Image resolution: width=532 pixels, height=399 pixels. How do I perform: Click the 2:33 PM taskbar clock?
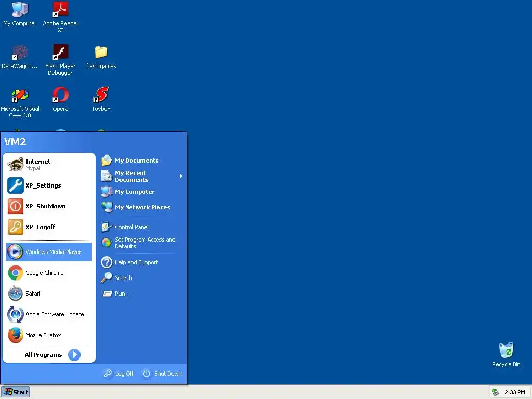[514, 392]
